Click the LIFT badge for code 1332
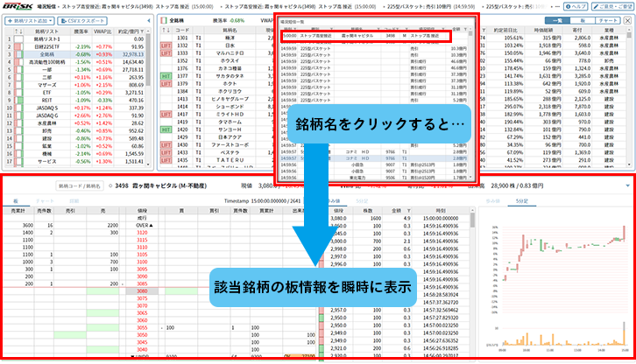Screen dimensions: 636x364 [x=166, y=45]
